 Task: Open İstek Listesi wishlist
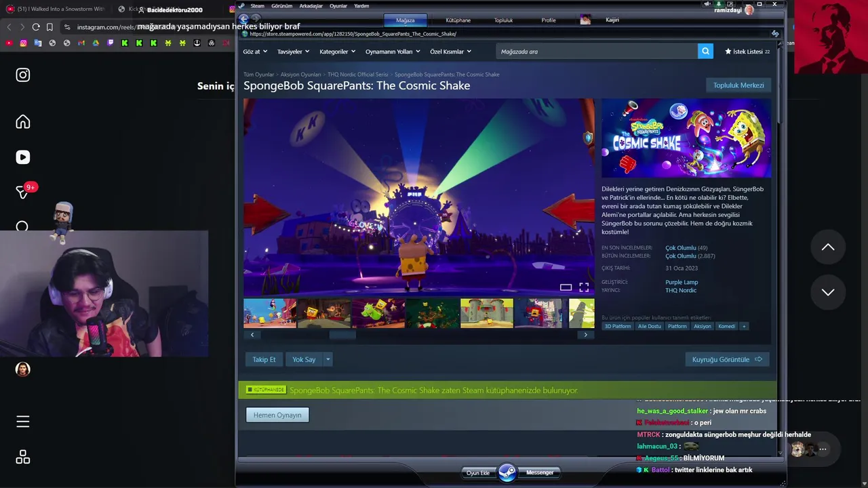click(747, 52)
